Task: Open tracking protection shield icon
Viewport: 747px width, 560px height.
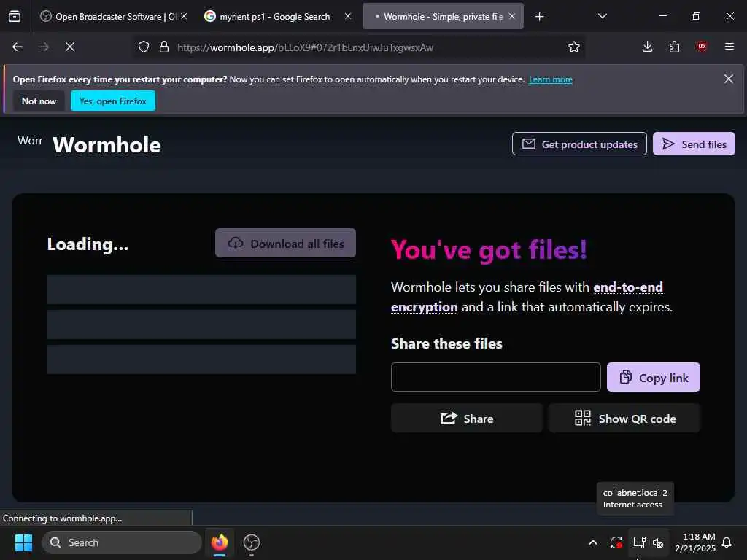Action: [144, 47]
